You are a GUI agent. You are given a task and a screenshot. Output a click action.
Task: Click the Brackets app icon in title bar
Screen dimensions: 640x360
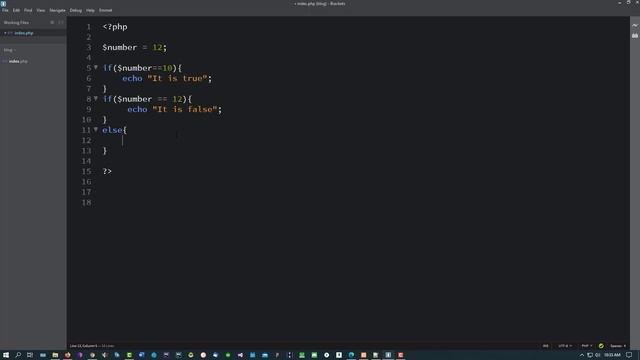3,3
